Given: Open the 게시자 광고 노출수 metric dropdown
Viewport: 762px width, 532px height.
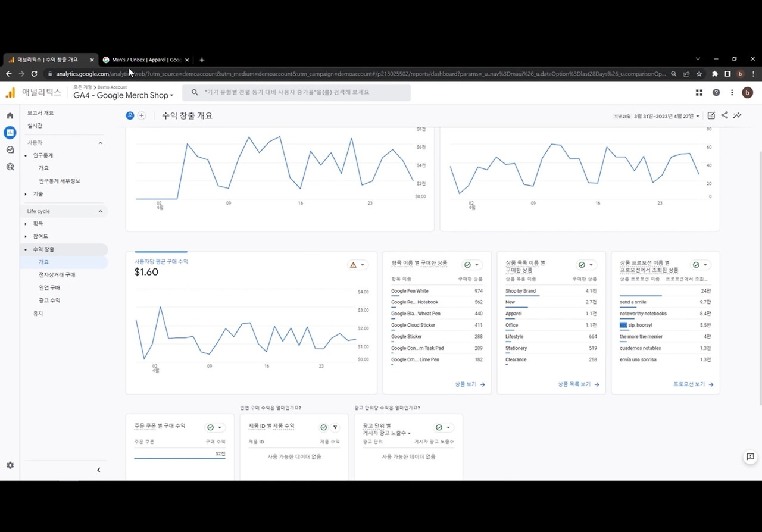Looking at the screenshot, I should click(387, 433).
